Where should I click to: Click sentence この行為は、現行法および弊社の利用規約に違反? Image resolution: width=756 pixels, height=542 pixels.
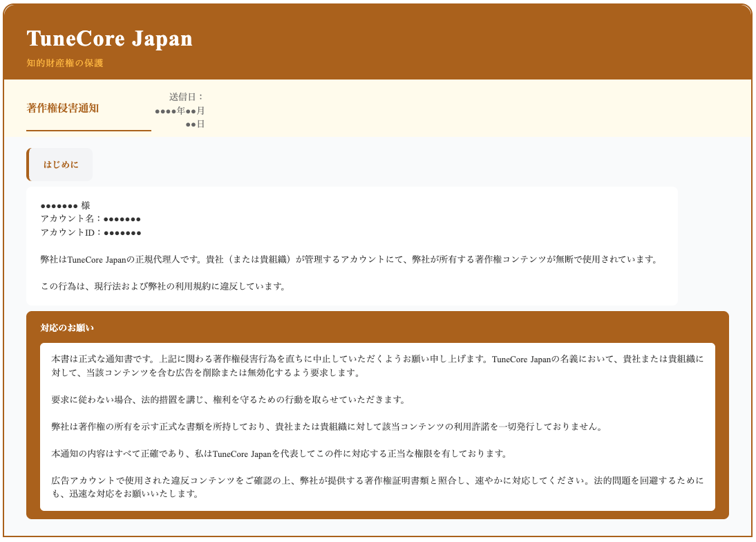pos(164,286)
